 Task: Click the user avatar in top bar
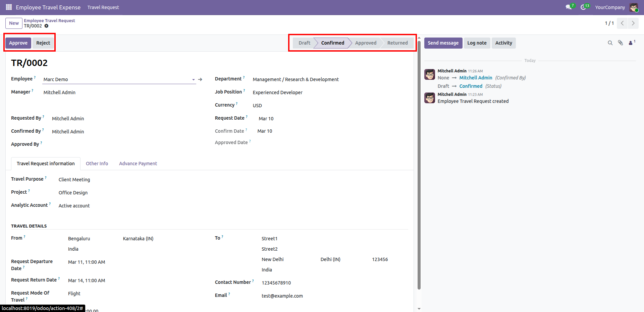click(x=634, y=7)
